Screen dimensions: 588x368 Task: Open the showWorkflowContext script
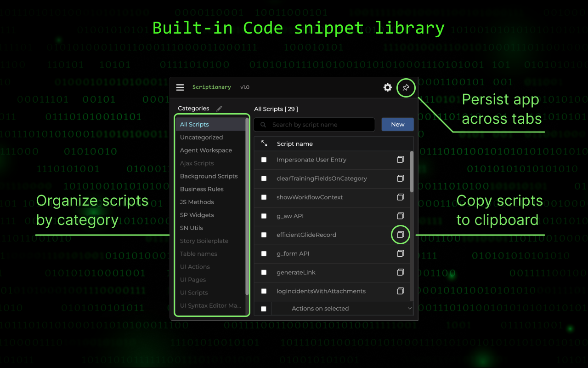tap(310, 197)
